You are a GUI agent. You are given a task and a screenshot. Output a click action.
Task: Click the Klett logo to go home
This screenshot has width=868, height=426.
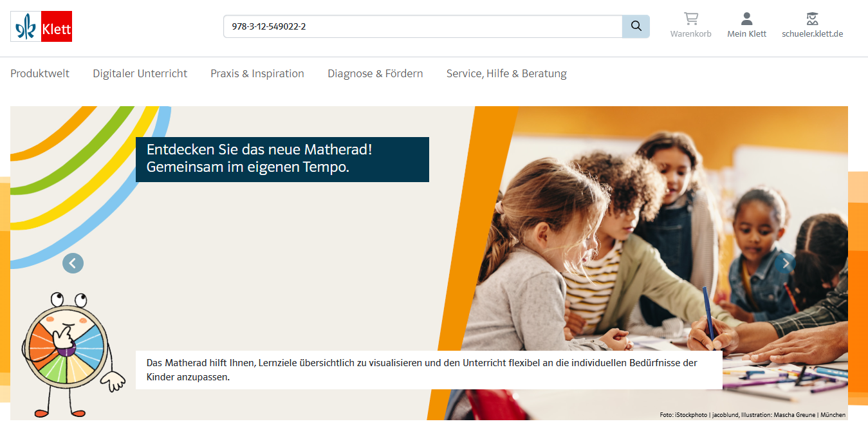(x=41, y=26)
